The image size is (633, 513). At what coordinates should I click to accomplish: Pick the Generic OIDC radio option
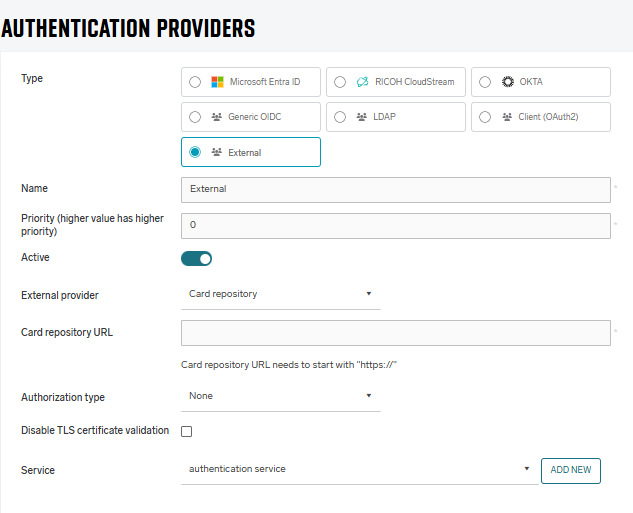click(195, 117)
